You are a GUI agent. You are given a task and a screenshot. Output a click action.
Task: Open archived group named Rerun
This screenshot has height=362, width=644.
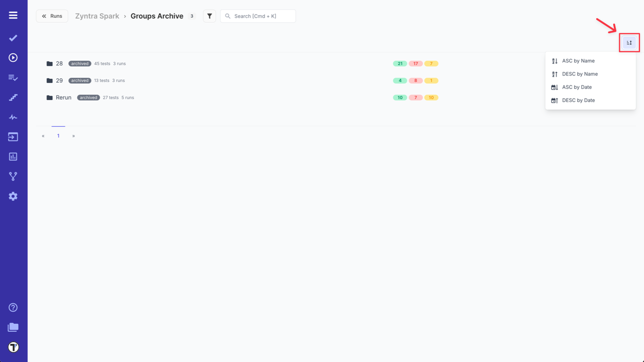point(63,97)
